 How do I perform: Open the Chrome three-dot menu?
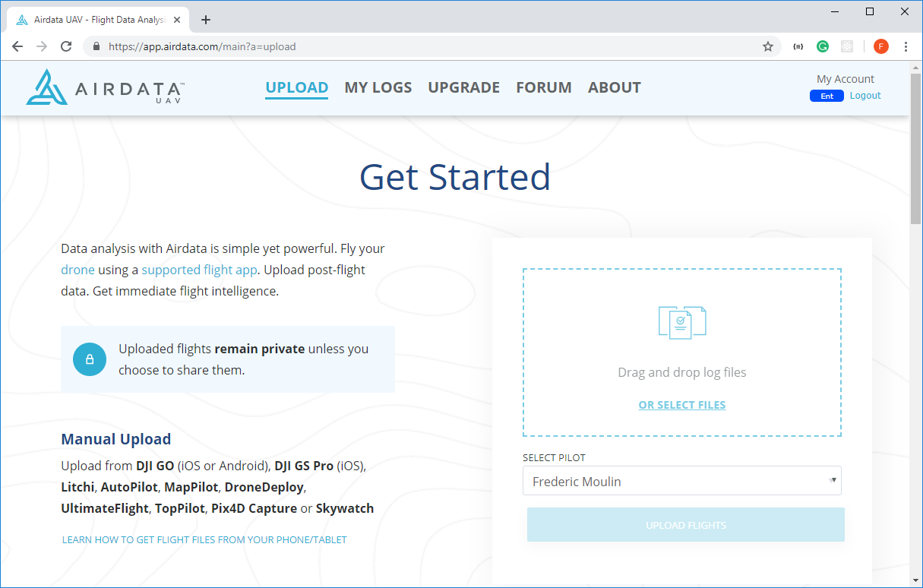pyautogui.click(x=906, y=46)
